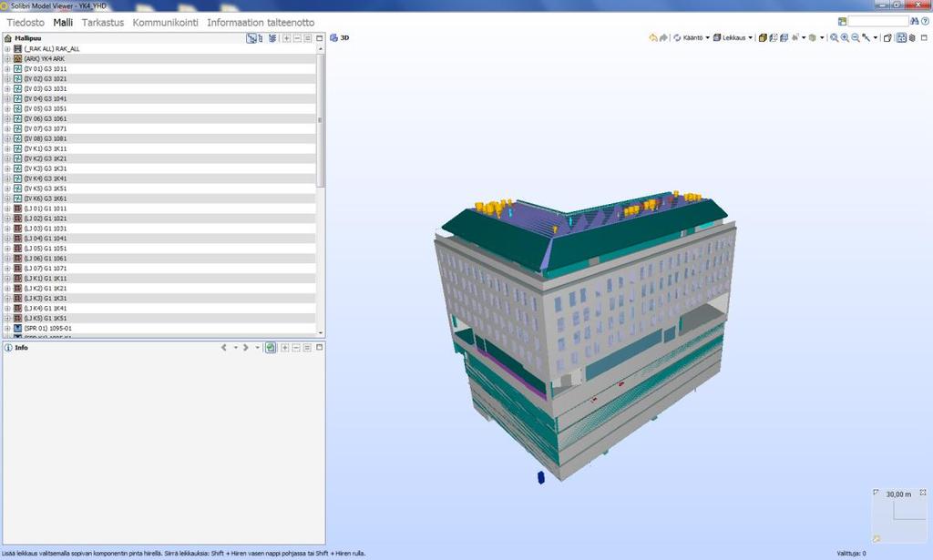Image resolution: width=933 pixels, height=560 pixels.
Task: Click the green transparency cube icon
Action: tap(813, 37)
